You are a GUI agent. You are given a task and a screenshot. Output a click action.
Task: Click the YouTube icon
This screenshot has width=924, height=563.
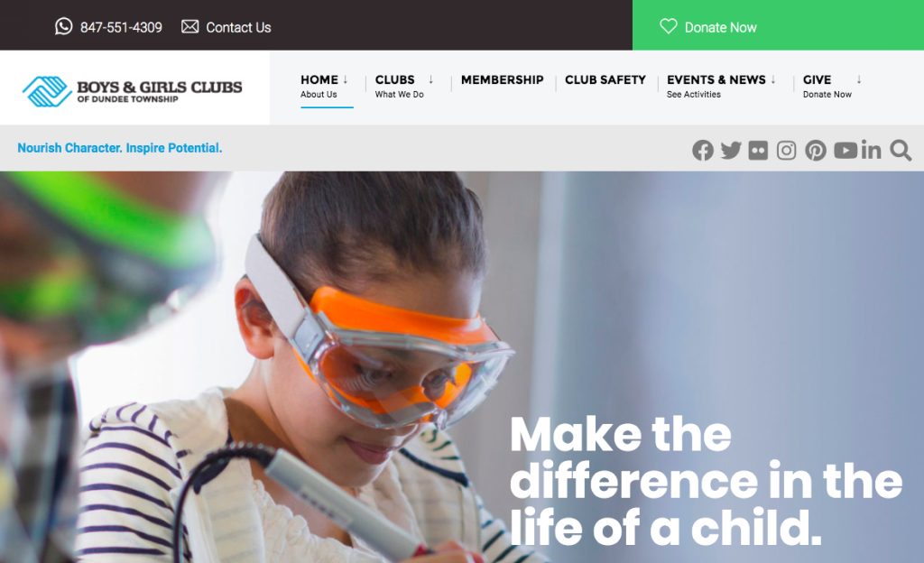click(845, 150)
